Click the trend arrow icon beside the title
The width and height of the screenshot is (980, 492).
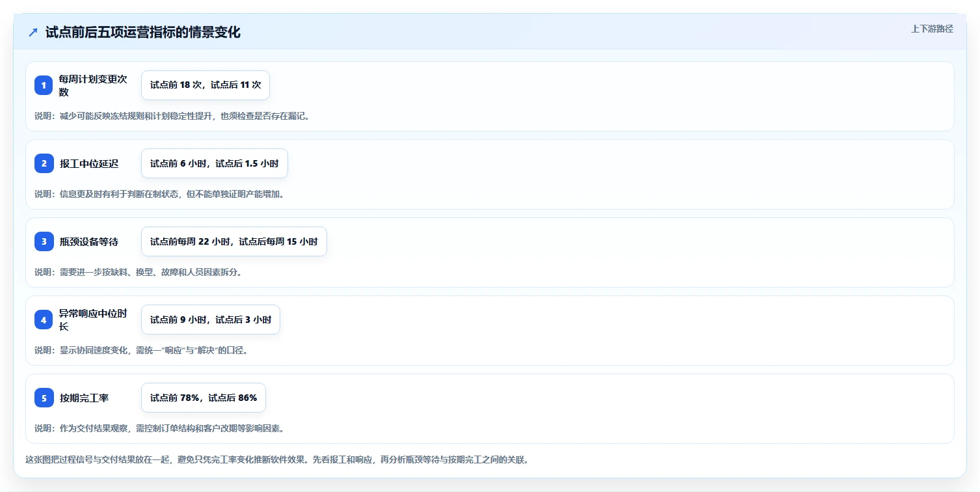point(33,33)
